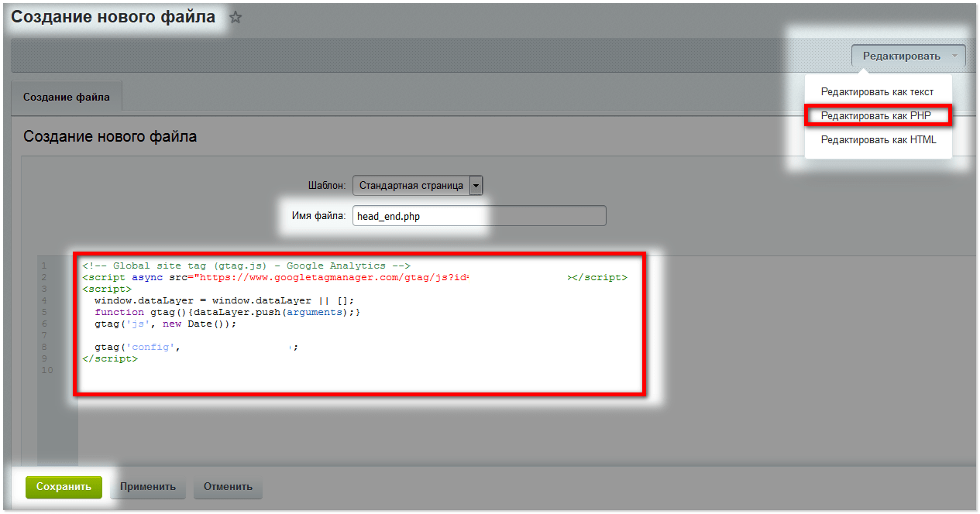Focus the Имя файла input field

[x=479, y=216]
